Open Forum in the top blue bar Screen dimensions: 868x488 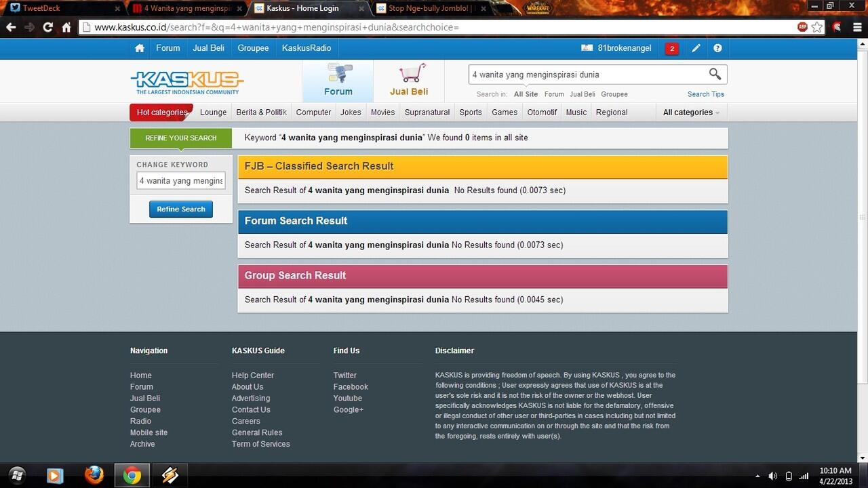(167, 48)
